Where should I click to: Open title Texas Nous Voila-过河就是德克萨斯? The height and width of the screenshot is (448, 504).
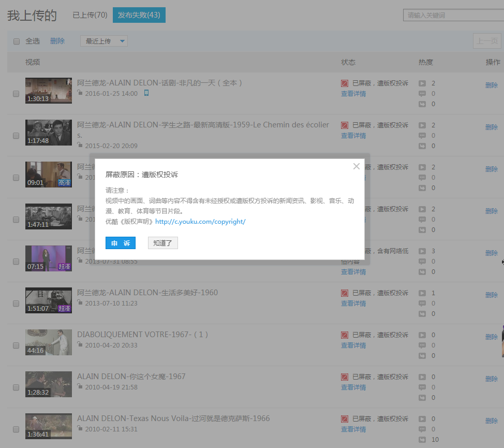[173, 418]
